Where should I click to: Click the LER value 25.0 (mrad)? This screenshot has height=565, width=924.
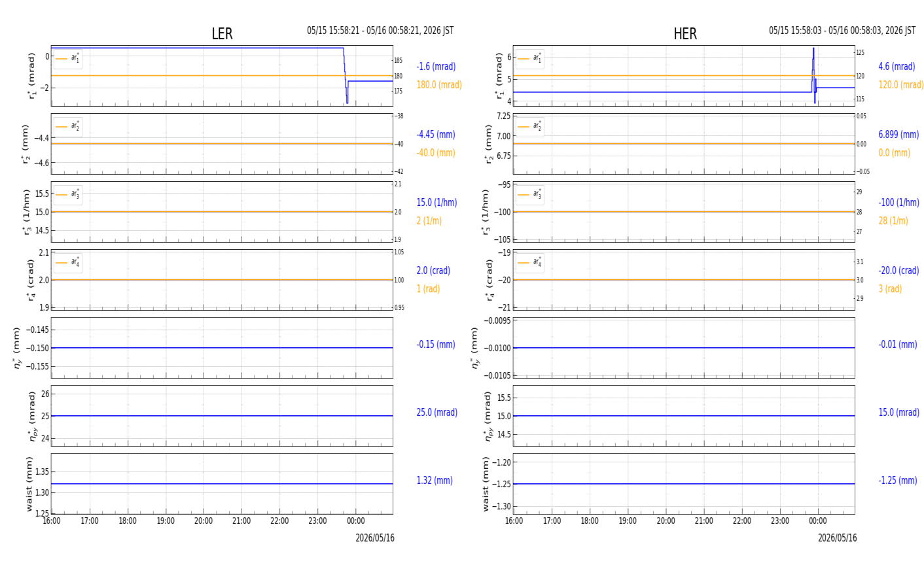click(437, 413)
